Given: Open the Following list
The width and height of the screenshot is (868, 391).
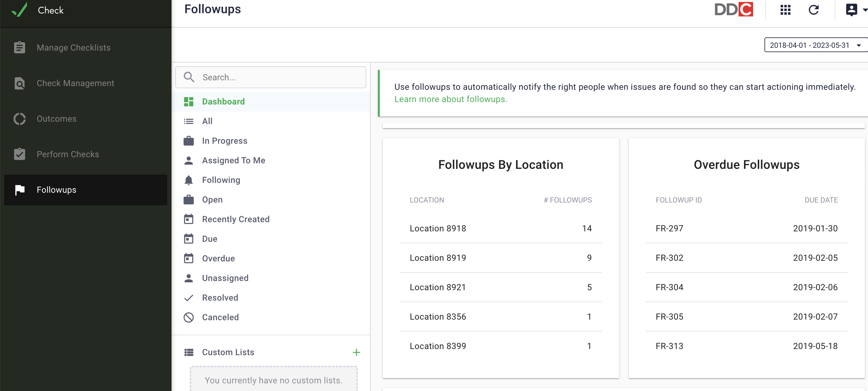Looking at the screenshot, I should click(271, 180).
